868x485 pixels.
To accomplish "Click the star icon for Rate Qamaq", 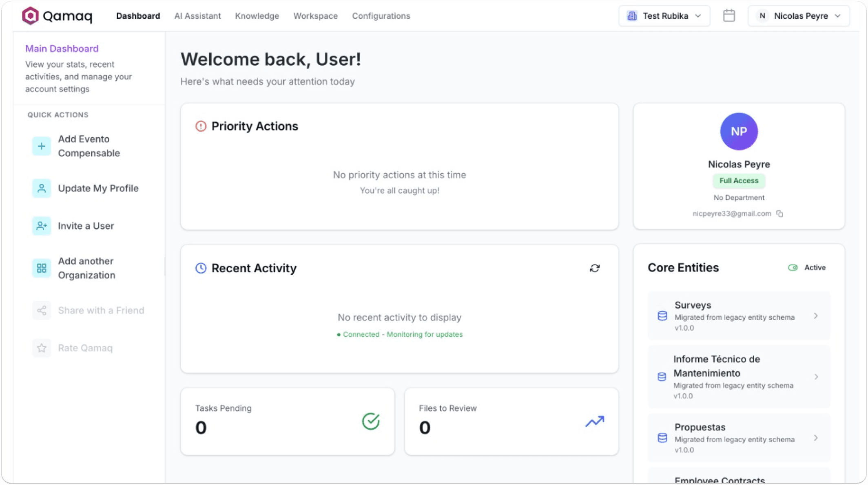I will click(42, 348).
